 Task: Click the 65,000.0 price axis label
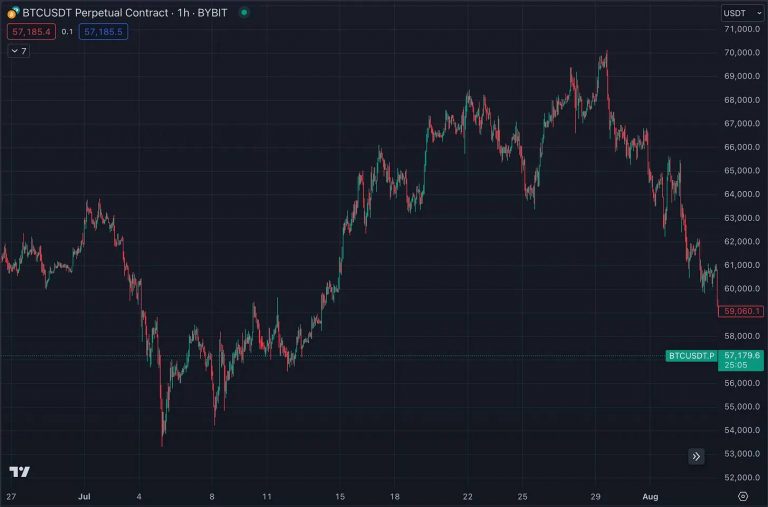742,170
